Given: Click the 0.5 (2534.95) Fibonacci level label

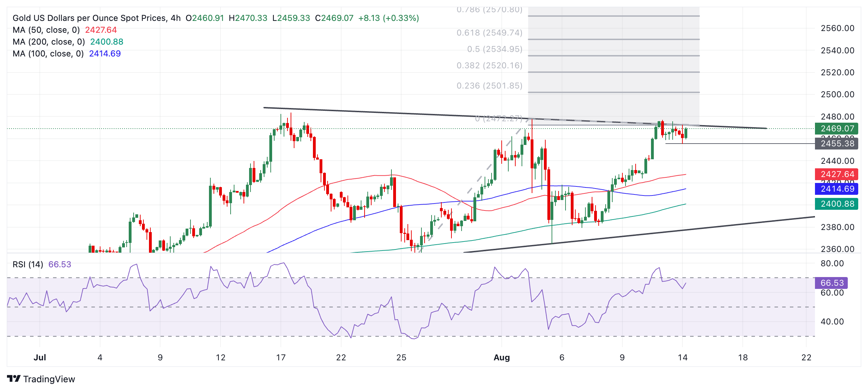Looking at the screenshot, I should click(x=494, y=49).
